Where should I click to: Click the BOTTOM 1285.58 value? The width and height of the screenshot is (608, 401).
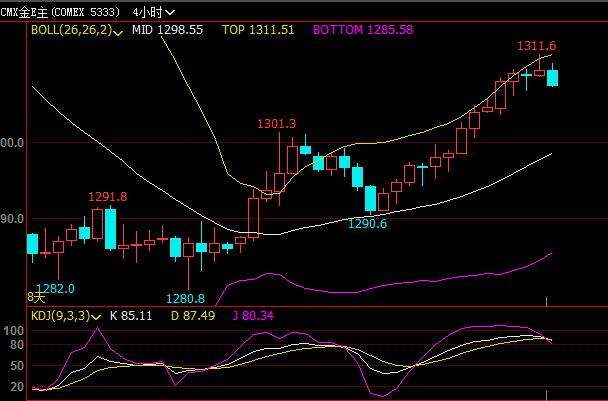(363, 30)
